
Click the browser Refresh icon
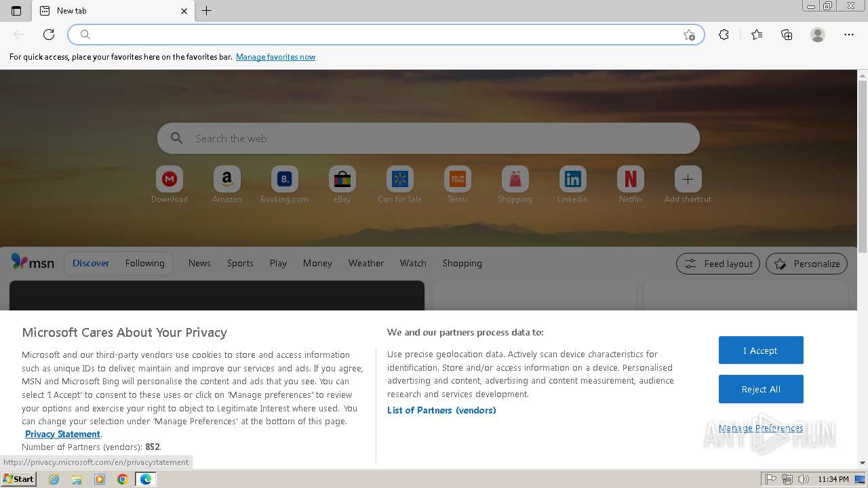tap(49, 35)
